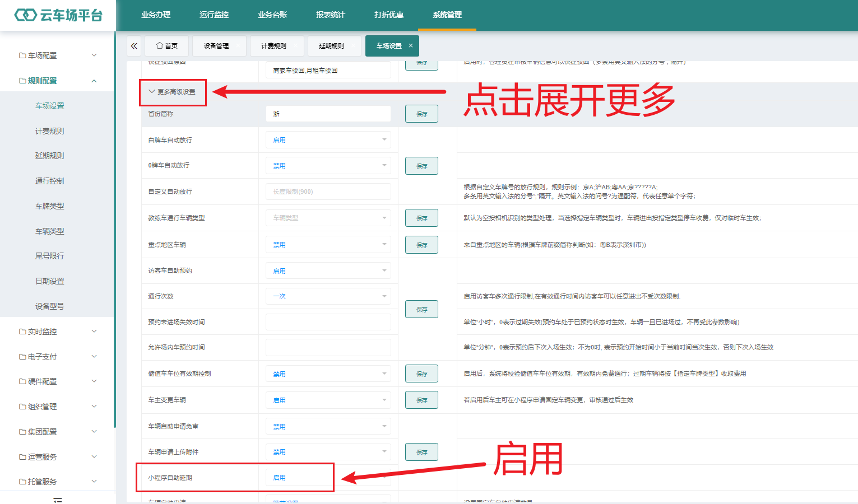Image resolution: width=858 pixels, height=504 pixels.
Task: Open the 白牌车自动放行 dropdown
Action: (328, 140)
